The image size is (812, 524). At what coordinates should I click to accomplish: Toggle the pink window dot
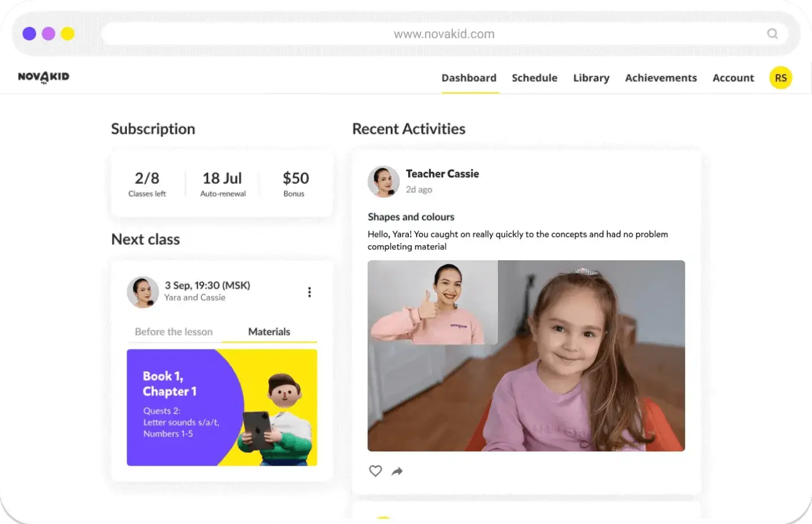[48, 33]
